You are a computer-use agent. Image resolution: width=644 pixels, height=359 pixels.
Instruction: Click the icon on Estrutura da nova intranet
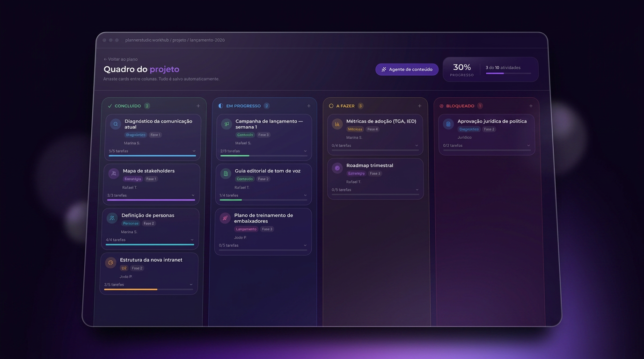[x=110, y=263]
